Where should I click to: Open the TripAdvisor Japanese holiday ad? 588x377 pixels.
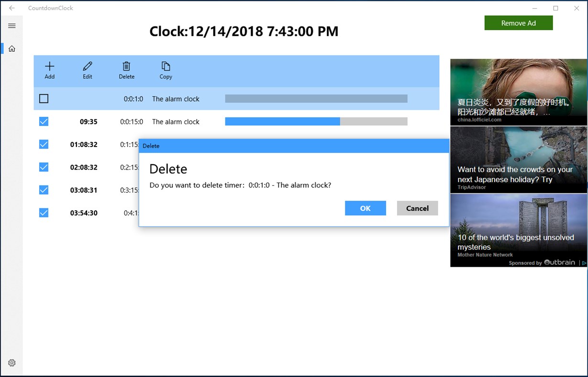518,160
